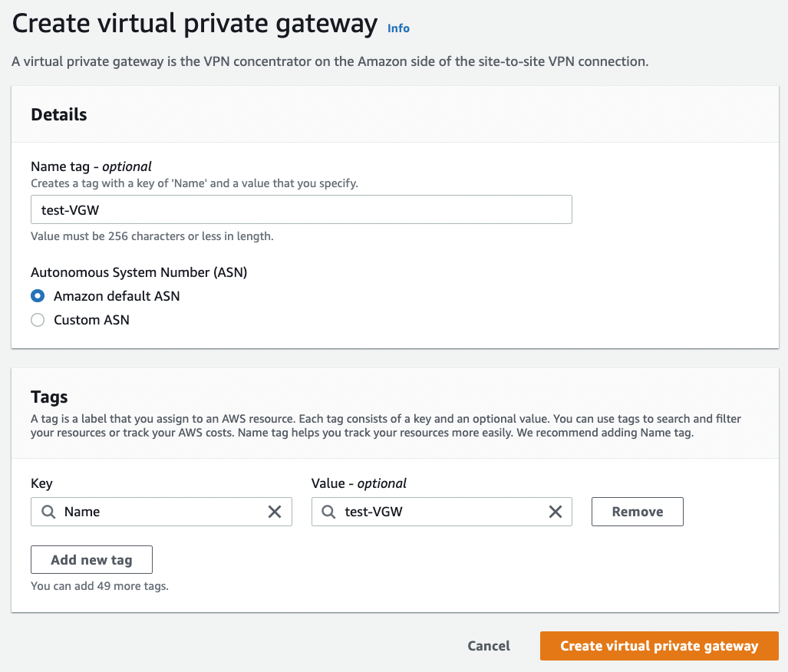
Task: Click the 'Custom ASN' label text
Action: [x=91, y=320]
